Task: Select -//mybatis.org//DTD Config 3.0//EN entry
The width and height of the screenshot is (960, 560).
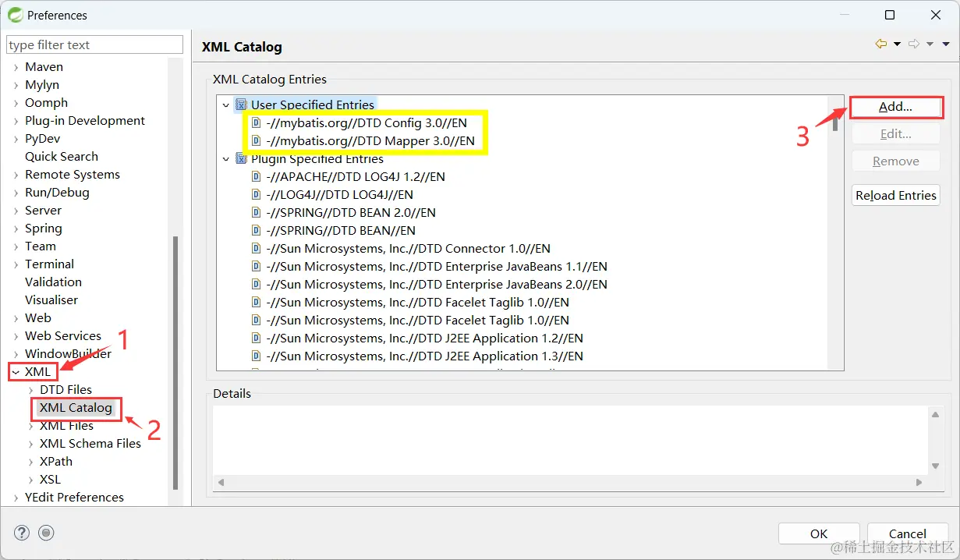Action: (366, 123)
